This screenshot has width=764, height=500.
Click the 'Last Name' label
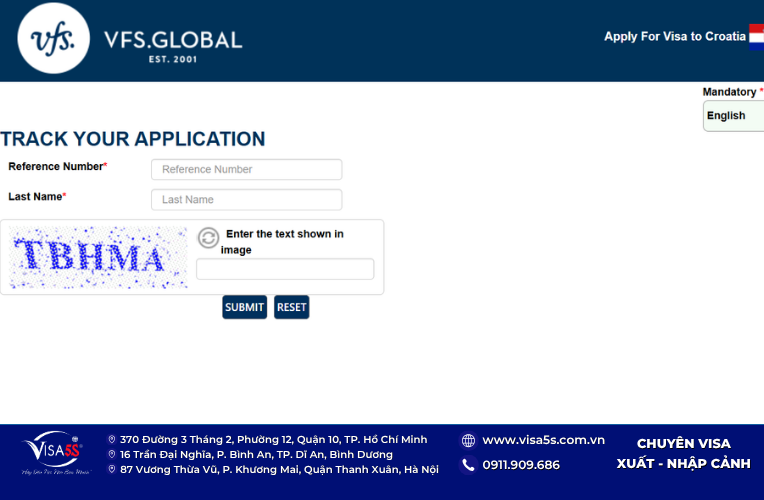pos(35,197)
